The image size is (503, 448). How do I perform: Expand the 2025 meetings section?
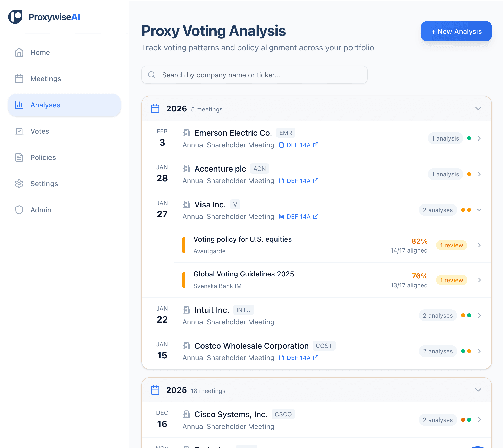point(478,390)
